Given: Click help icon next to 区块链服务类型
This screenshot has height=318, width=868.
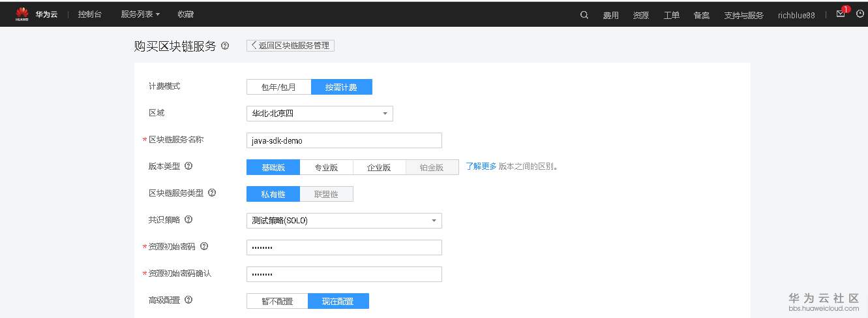Looking at the screenshot, I should click(x=211, y=193).
